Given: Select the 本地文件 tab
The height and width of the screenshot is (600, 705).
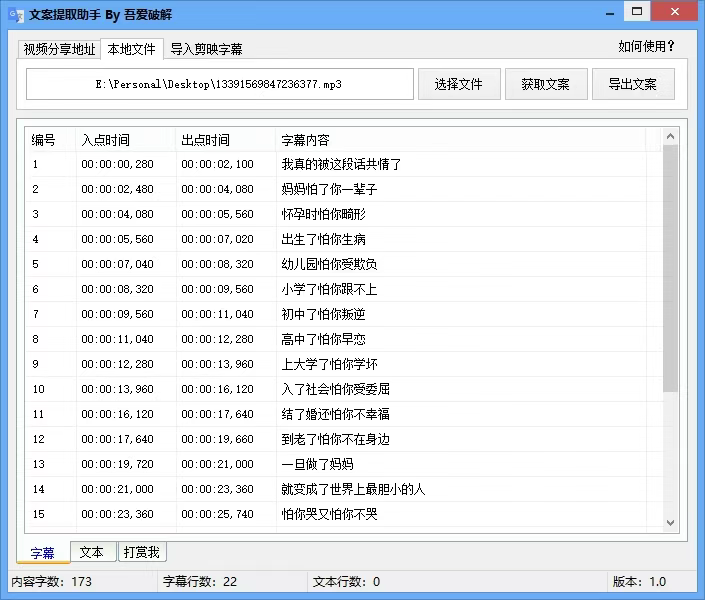Looking at the screenshot, I should 130,49.
